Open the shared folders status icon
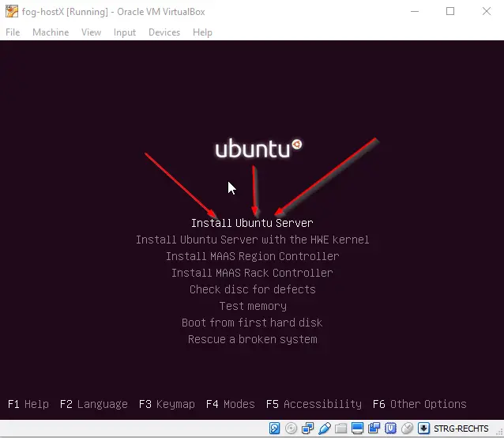504x438 pixels. point(340,428)
